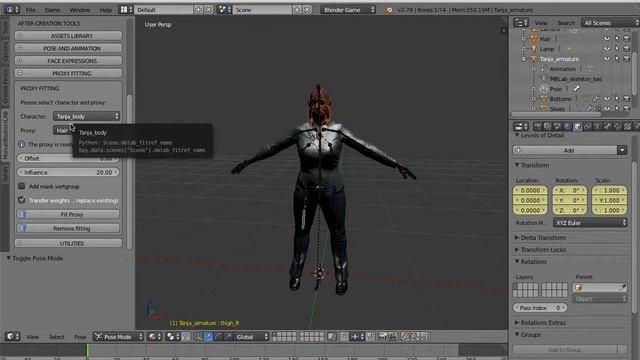Expand the Hair item in outliner
Screen dimensions: 640x360
pos(524,39)
